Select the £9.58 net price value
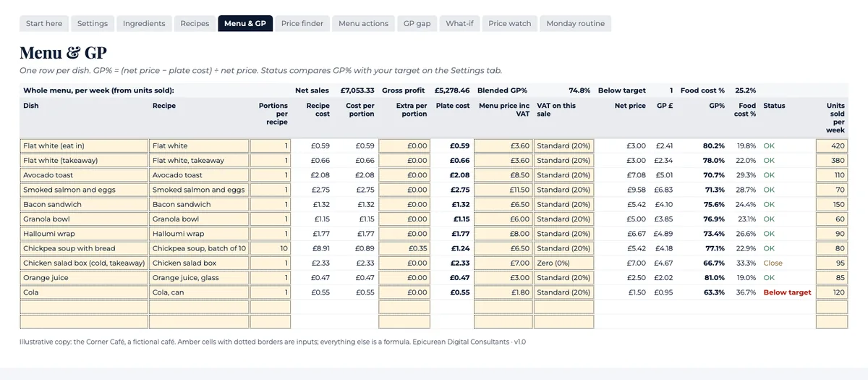 636,190
